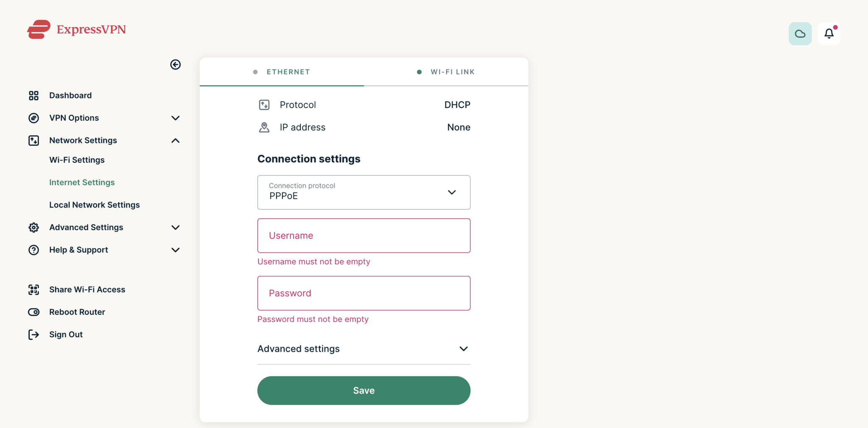The width and height of the screenshot is (868, 428).
Task: Click the cloud status icon
Action: pyautogui.click(x=800, y=34)
